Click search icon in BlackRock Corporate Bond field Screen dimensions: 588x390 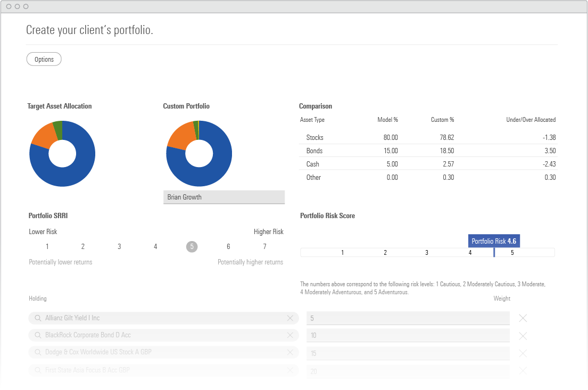pyautogui.click(x=38, y=335)
